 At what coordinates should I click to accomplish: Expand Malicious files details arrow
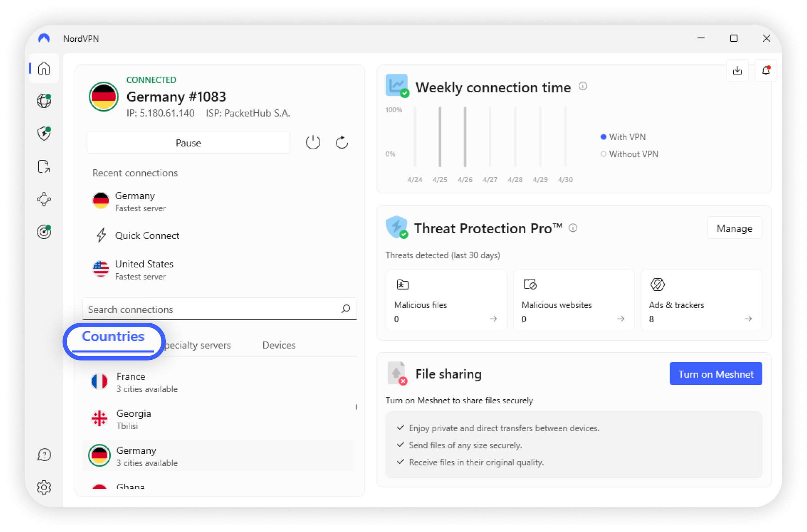point(493,319)
